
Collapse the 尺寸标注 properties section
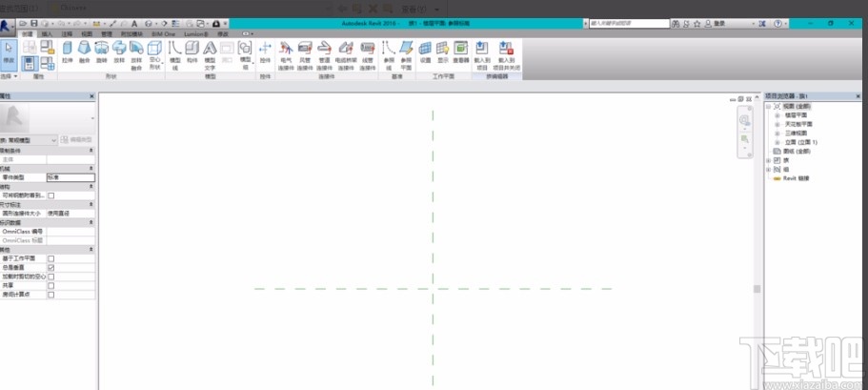(91, 204)
